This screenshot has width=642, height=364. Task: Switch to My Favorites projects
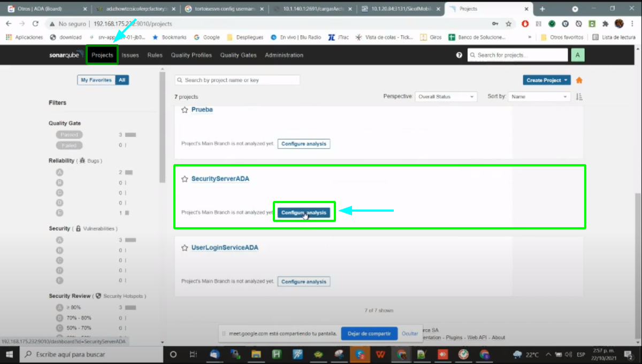coord(96,80)
